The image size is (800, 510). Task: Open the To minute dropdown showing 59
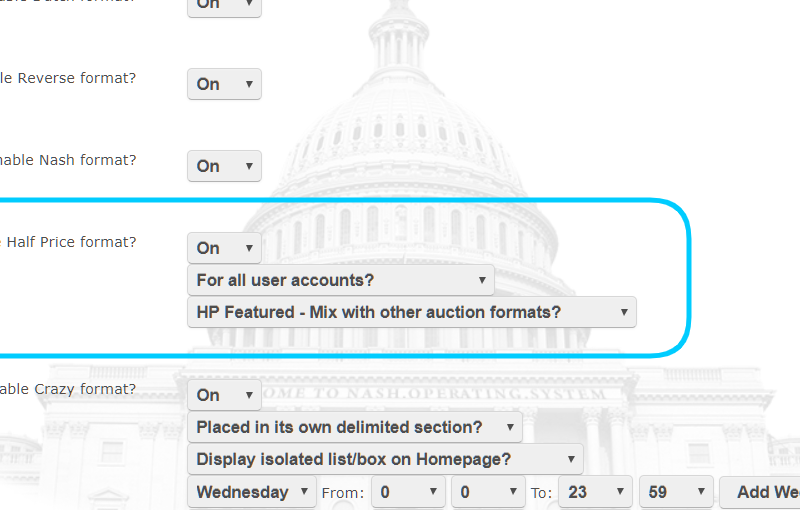pos(676,492)
